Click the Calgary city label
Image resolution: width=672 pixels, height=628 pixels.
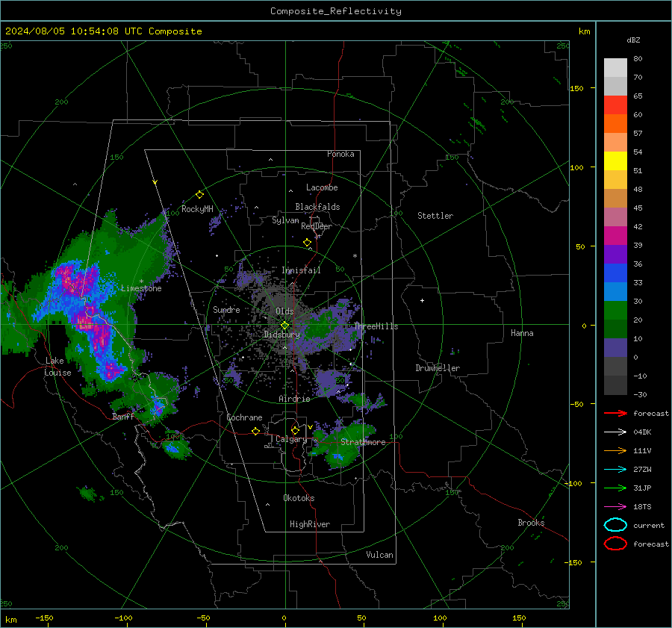pos(291,439)
